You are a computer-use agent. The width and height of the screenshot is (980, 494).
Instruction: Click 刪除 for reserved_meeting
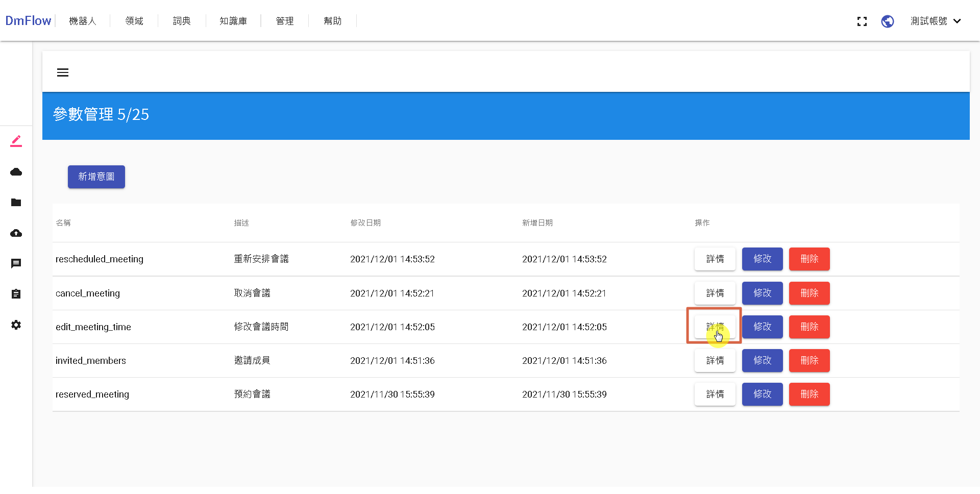(x=810, y=394)
